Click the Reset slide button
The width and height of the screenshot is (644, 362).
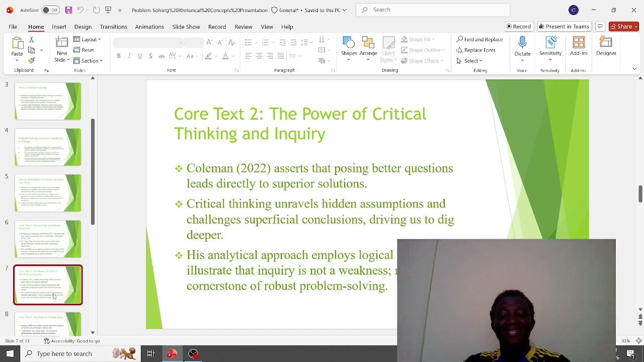tap(84, 50)
